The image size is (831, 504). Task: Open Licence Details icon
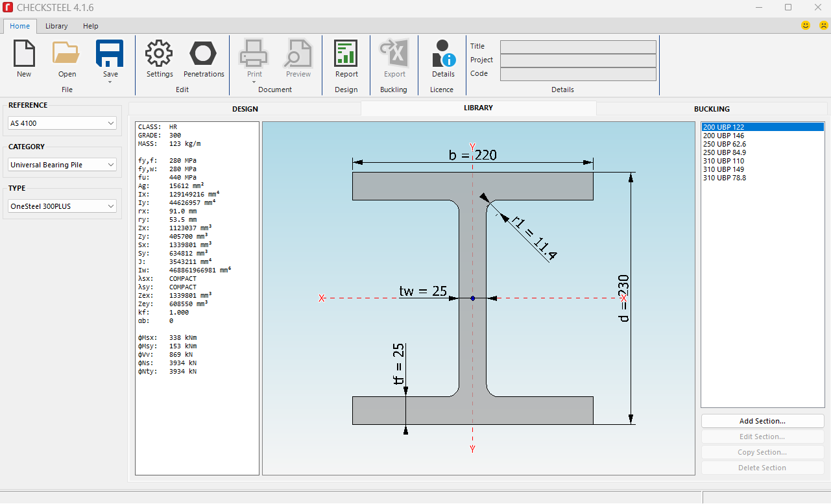point(443,54)
